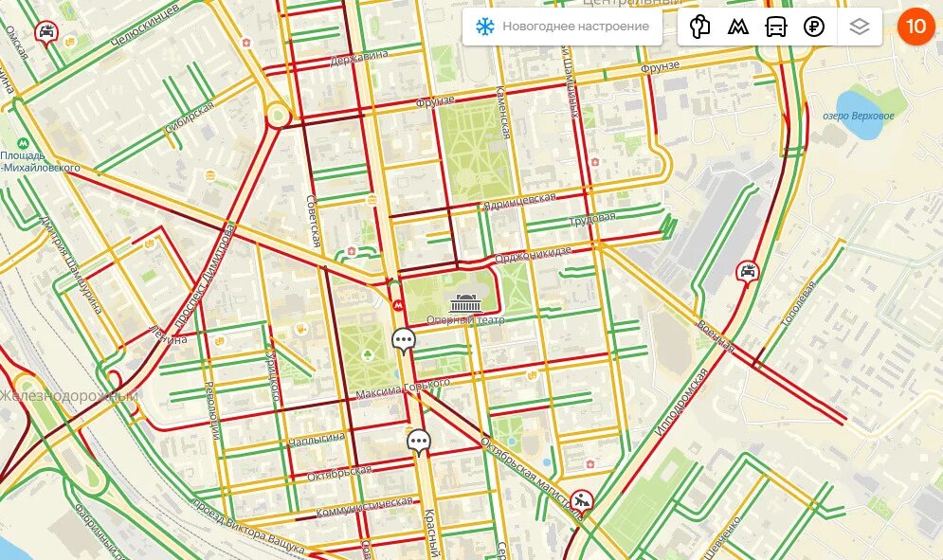Open chat bubble above Максима Горького
943x560 pixels.
(404, 341)
